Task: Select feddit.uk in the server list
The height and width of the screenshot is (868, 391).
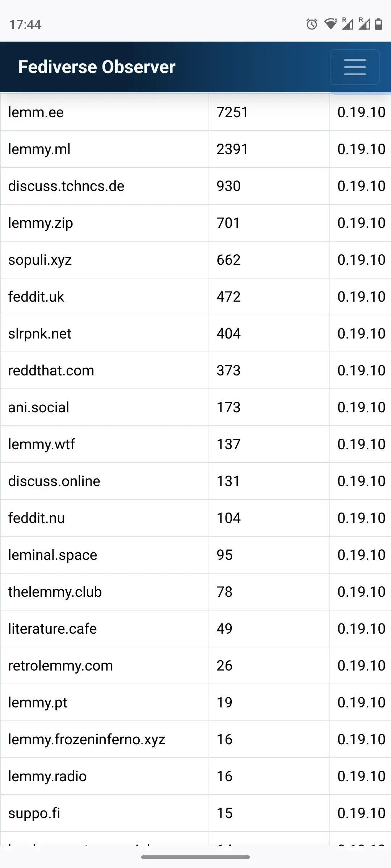Action: pyautogui.click(x=36, y=297)
